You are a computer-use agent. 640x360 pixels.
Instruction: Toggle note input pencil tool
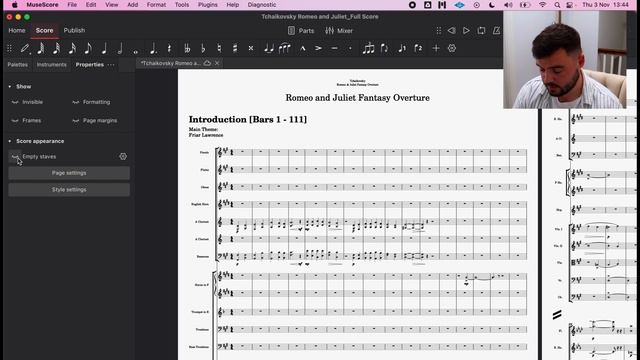pos(25,49)
